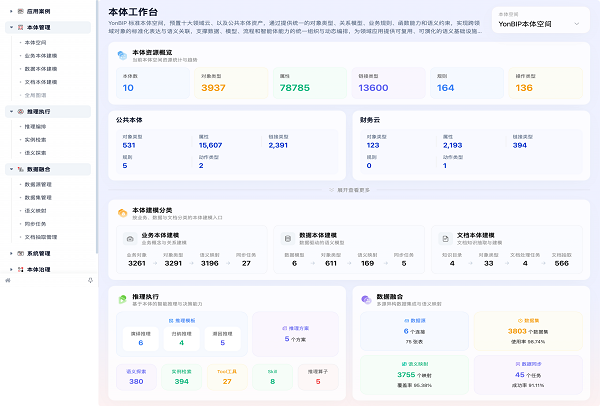Click the 推理算子 5 tile
The image size is (600, 406).
click(318, 377)
